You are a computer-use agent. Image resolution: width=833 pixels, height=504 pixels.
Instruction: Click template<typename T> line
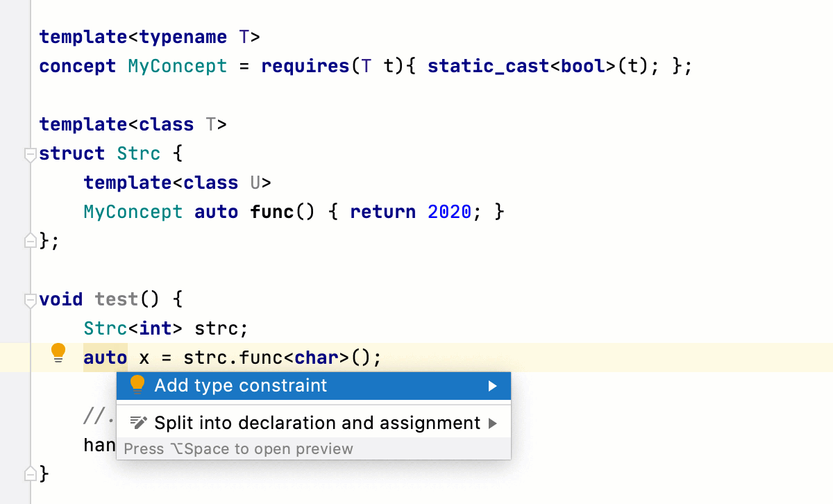(x=150, y=37)
